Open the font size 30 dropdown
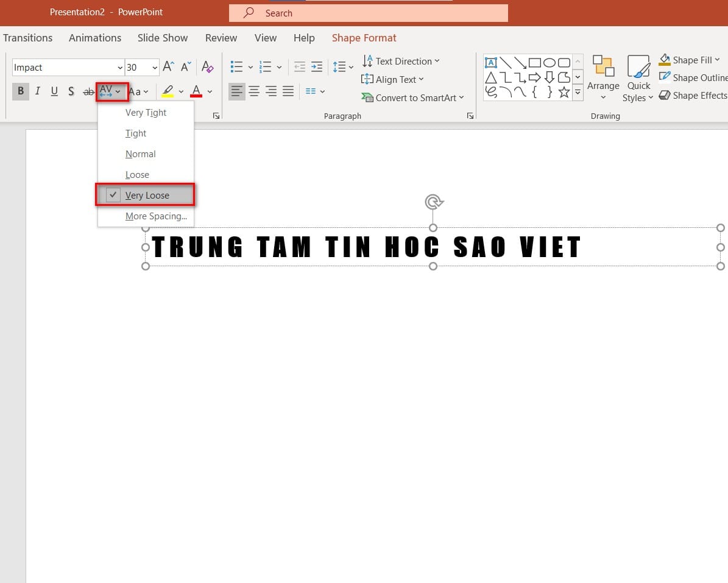728x583 pixels. coord(155,68)
